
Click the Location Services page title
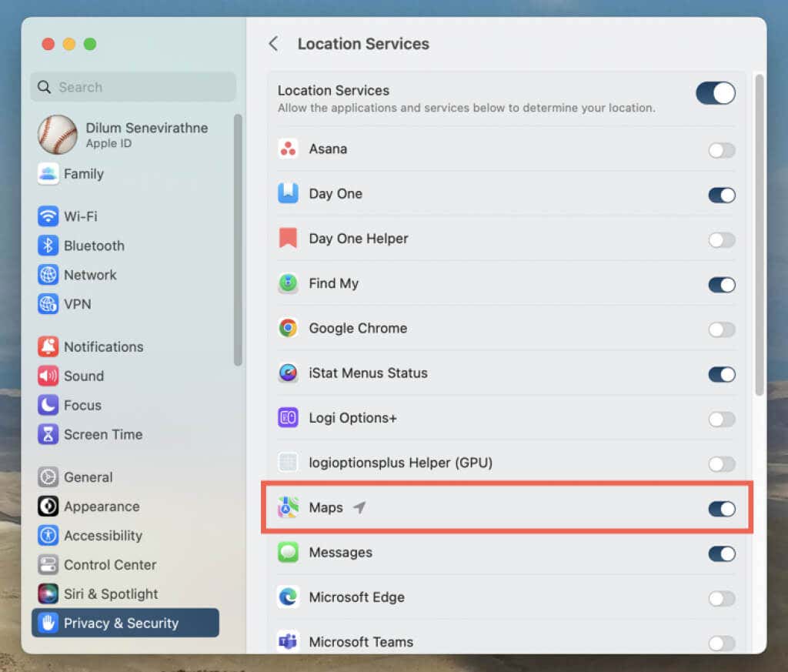[x=363, y=44]
